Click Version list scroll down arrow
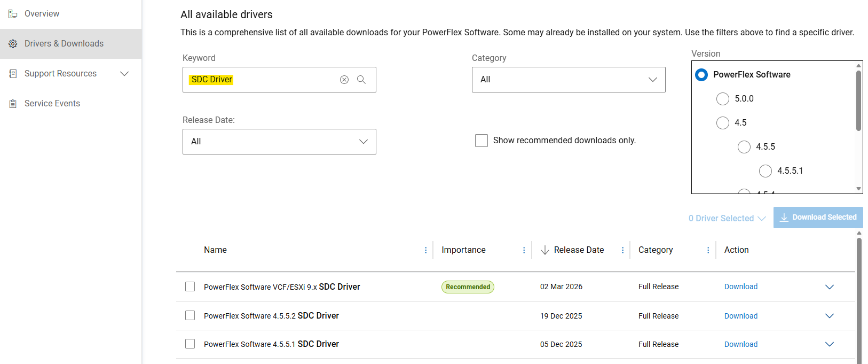This screenshot has height=364, width=868. [858, 189]
